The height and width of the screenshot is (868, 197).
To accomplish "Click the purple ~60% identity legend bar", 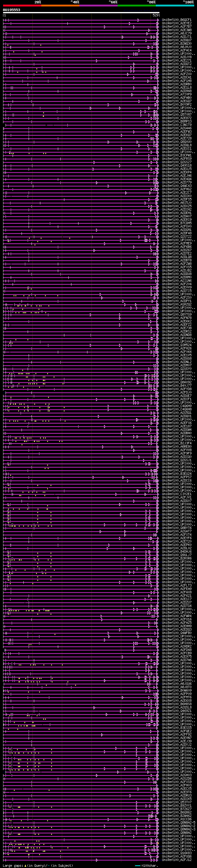I will coord(99,6).
